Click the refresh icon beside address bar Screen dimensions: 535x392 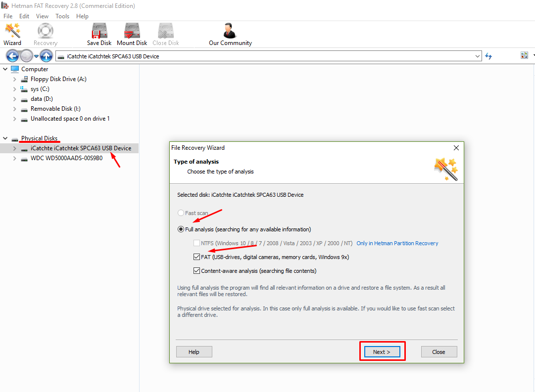(488, 56)
